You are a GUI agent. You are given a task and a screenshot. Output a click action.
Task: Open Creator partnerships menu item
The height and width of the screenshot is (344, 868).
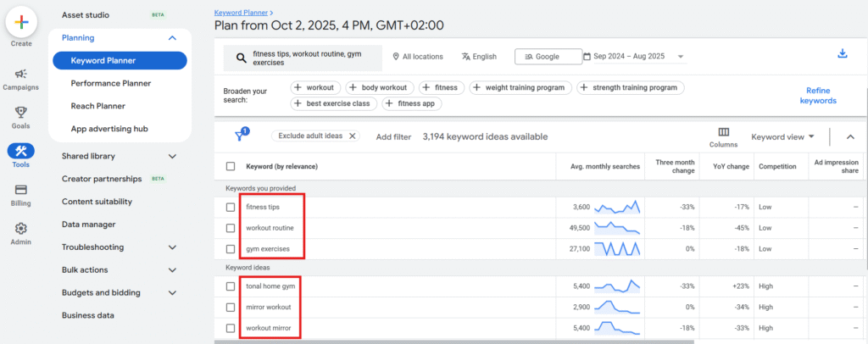[x=102, y=179]
